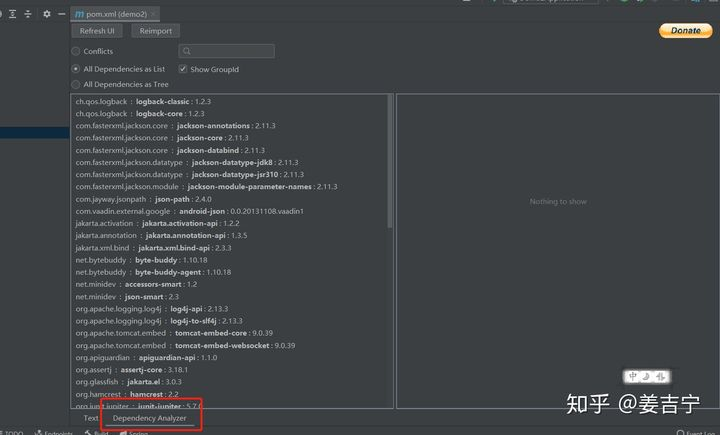Click the magnifier icon in search field
The image size is (720, 435).
pyautogui.click(x=186, y=51)
